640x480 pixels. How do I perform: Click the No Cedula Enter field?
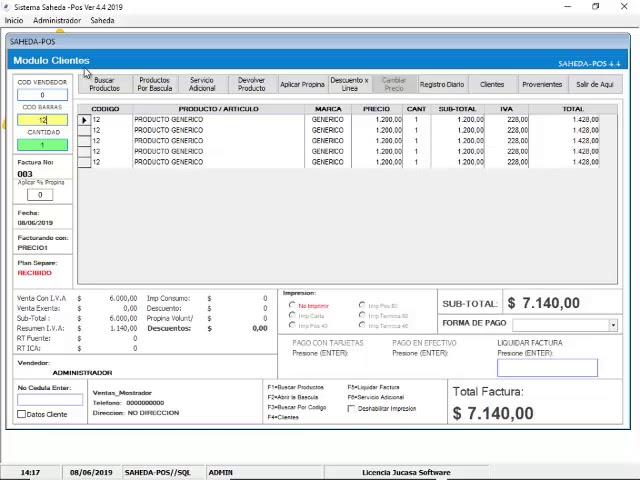(50, 400)
